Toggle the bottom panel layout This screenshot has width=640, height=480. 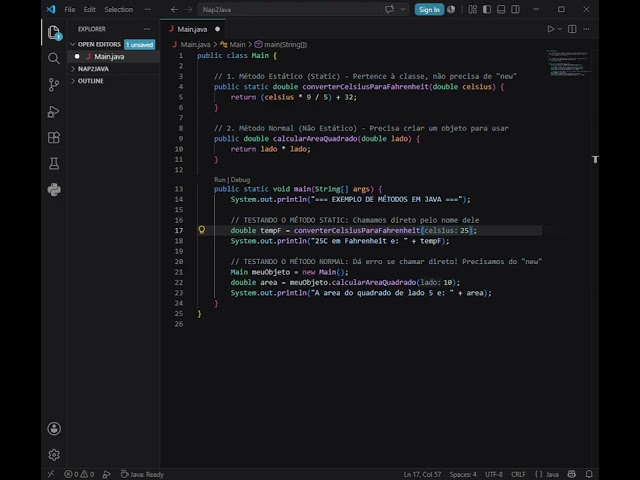(x=501, y=9)
